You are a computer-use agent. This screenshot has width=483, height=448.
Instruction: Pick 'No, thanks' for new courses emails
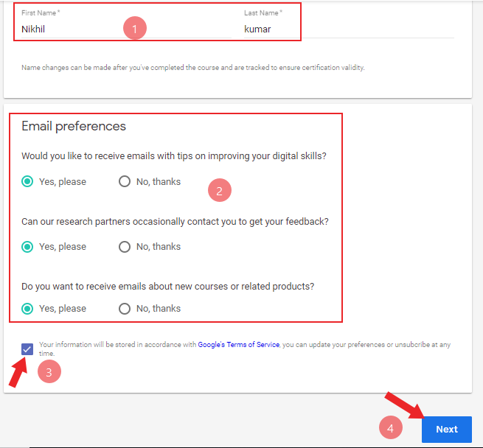click(125, 309)
